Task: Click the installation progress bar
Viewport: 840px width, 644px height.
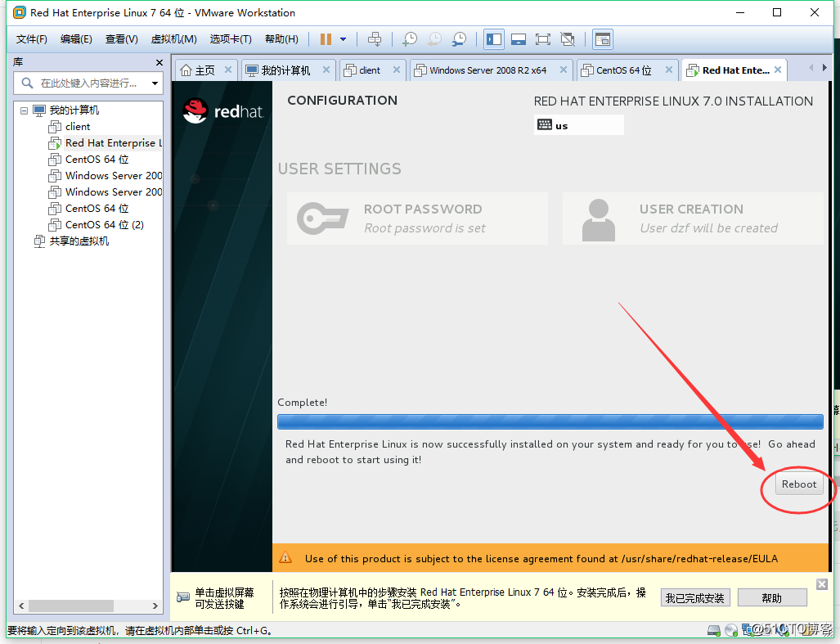Action: pyautogui.click(x=550, y=421)
